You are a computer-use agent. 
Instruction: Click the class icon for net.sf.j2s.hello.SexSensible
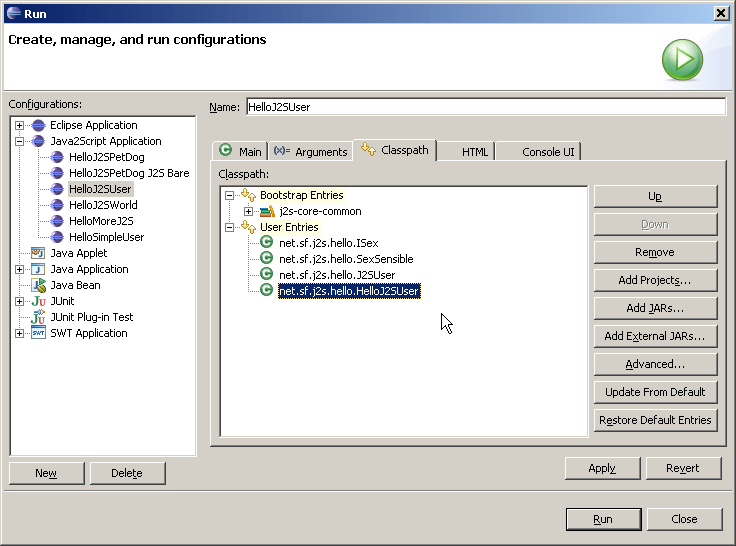pyautogui.click(x=267, y=258)
